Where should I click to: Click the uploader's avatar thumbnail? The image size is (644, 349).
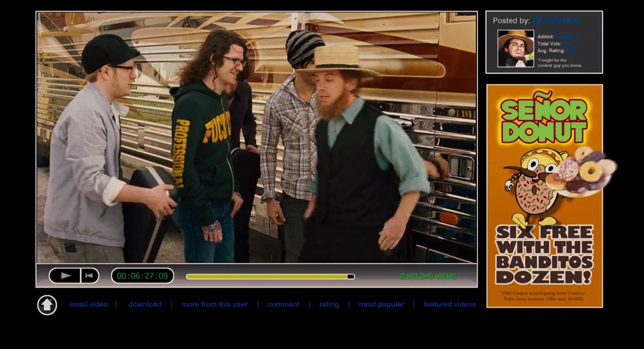(516, 48)
